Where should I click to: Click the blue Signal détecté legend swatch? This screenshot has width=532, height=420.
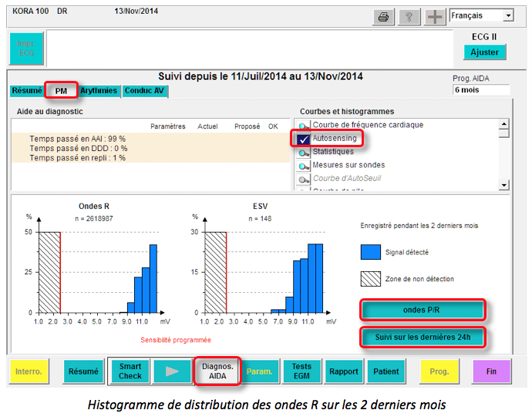(371, 252)
